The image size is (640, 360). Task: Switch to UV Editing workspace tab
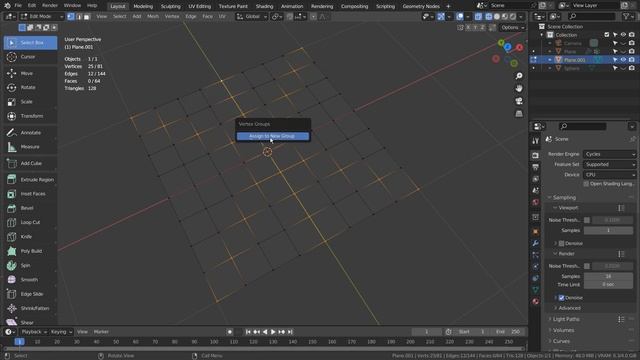coord(200,6)
